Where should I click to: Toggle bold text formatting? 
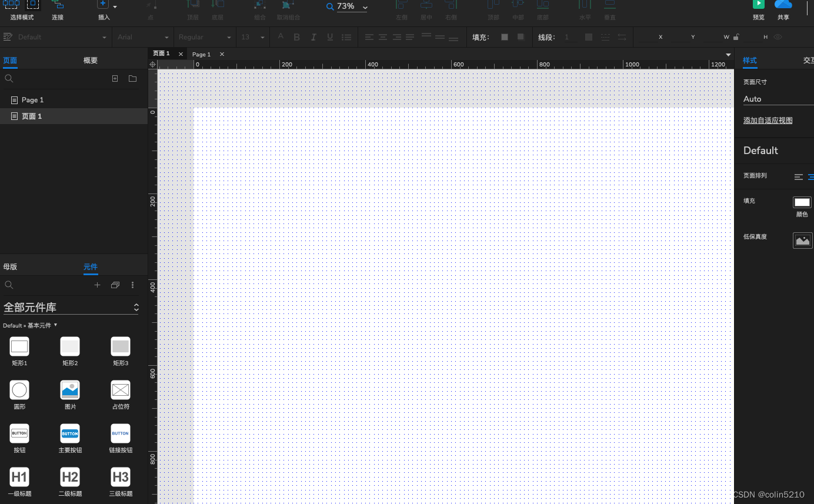(x=297, y=37)
